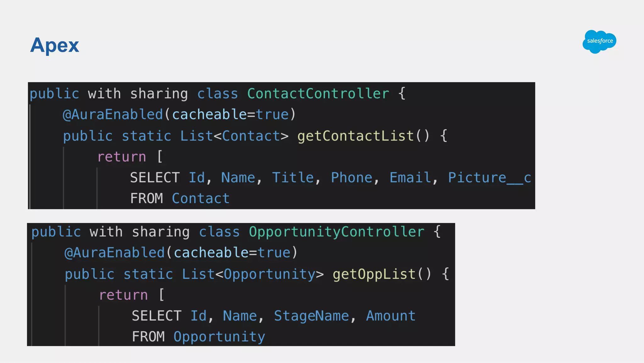Click the FROM Contact object name
The width and height of the screenshot is (644, 363).
[x=201, y=199]
